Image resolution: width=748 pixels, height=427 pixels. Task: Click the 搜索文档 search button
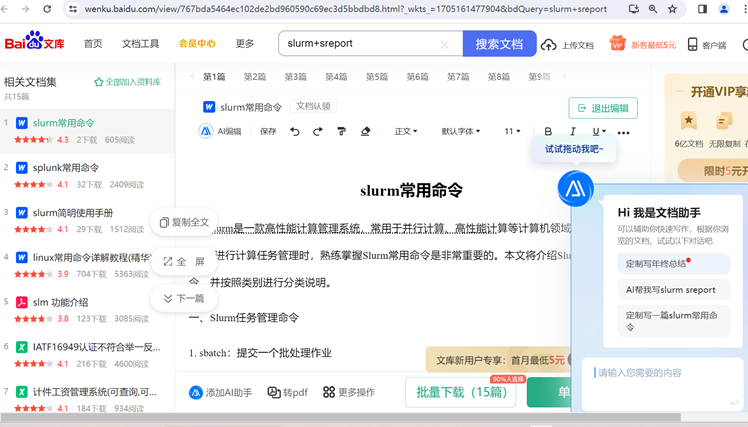(x=498, y=44)
